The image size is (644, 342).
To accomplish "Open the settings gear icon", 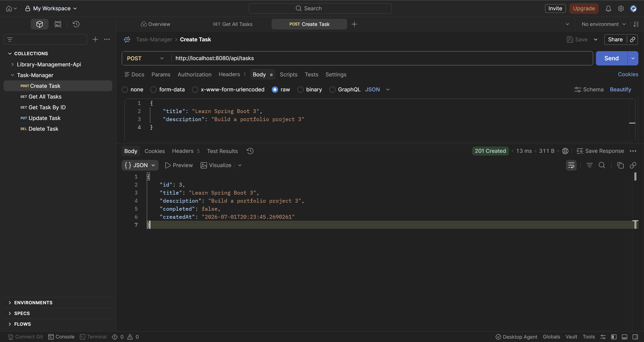I will point(621,8).
